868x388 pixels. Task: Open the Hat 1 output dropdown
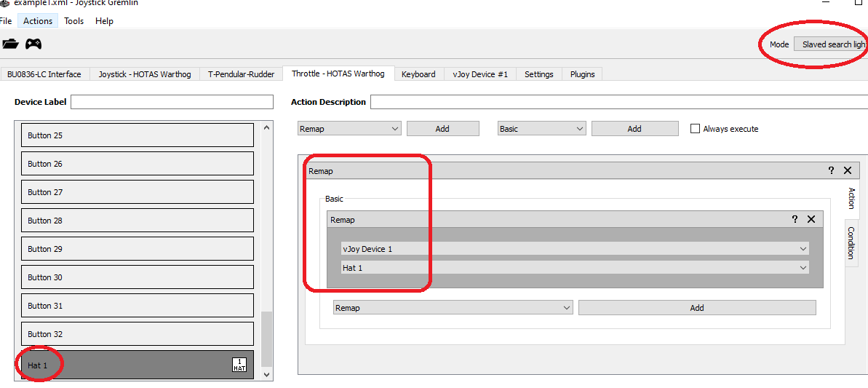[x=576, y=267]
